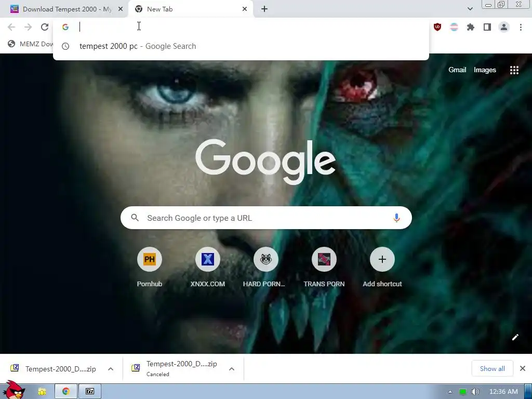Reload the page with the refresh icon

(x=45, y=27)
